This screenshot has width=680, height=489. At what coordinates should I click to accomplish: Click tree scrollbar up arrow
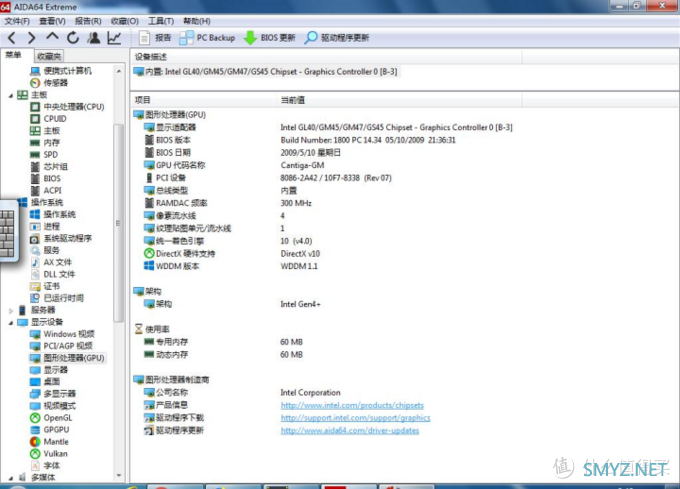coord(119,70)
